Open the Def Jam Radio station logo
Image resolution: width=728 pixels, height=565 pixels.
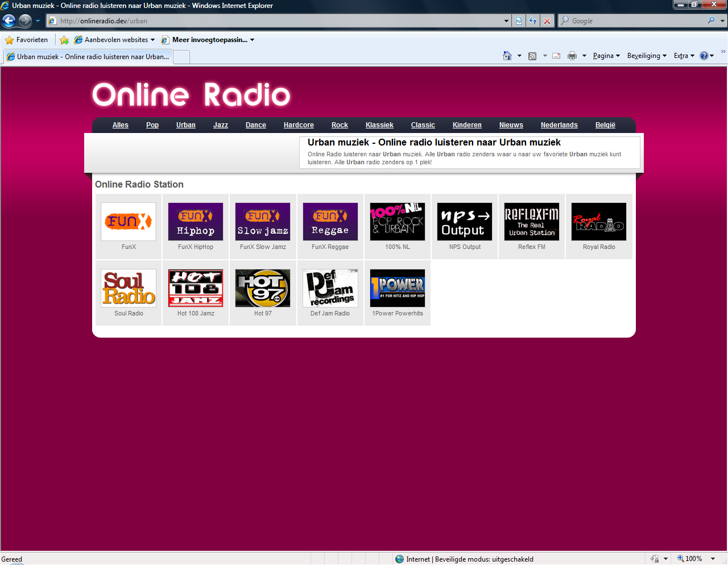pyautogui.click(x=330, y=288)
